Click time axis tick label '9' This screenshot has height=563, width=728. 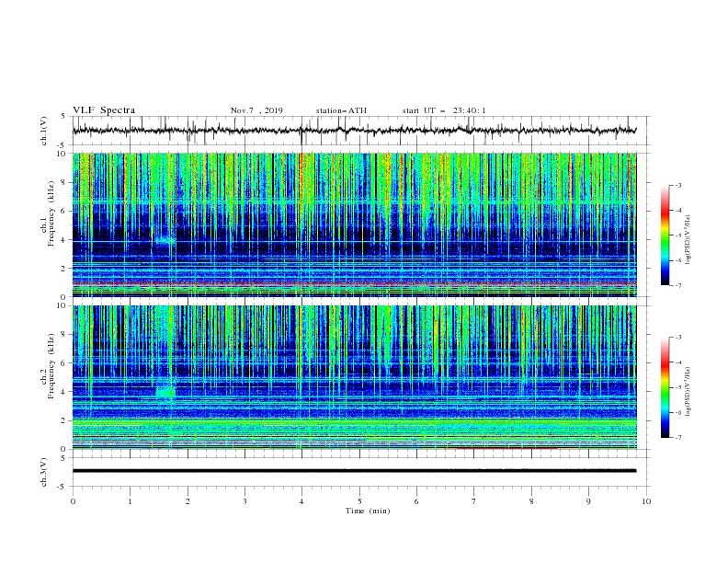(x=588, y=501)
